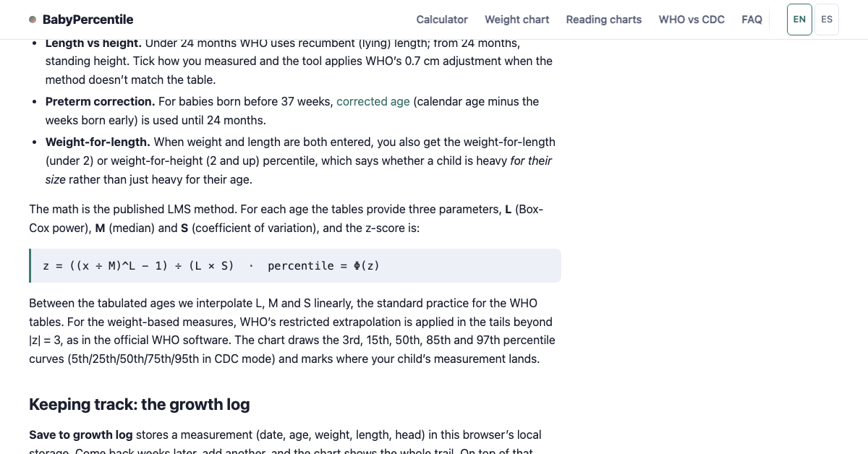Click the green accent bar beside formula

pyautogui.click(x=30, y=265)
